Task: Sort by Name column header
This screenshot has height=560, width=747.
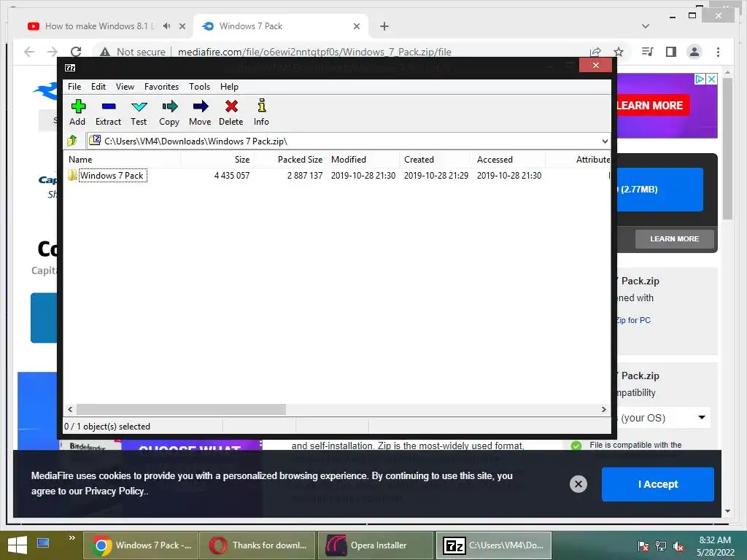Action: [x=123, y=160]
